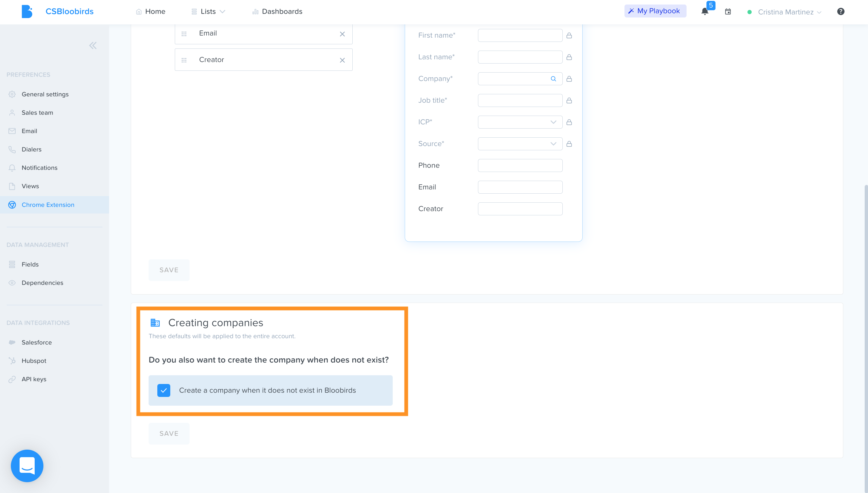Click the page vertical scrollbar

(x=866, y=339)
